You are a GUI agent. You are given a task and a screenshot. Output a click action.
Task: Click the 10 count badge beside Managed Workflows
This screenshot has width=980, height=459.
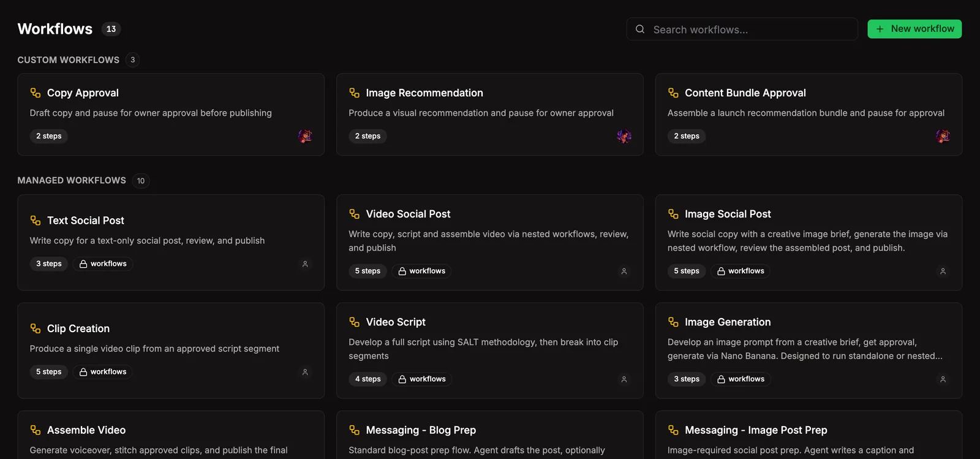[141, 181]
